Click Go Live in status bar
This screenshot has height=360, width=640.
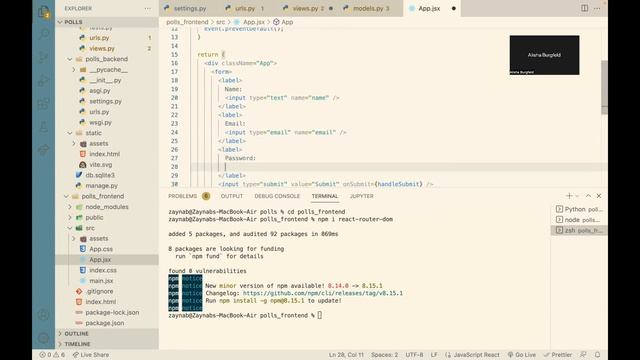[522, 355]
